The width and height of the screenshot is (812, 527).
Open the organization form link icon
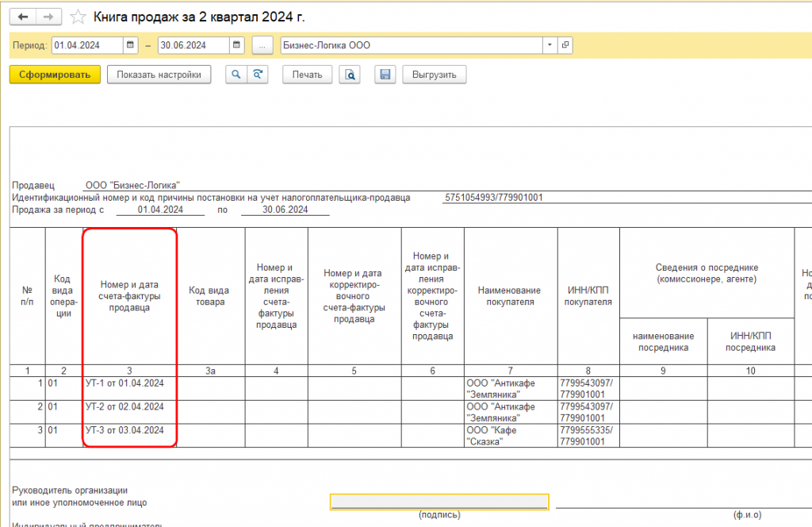565,45
